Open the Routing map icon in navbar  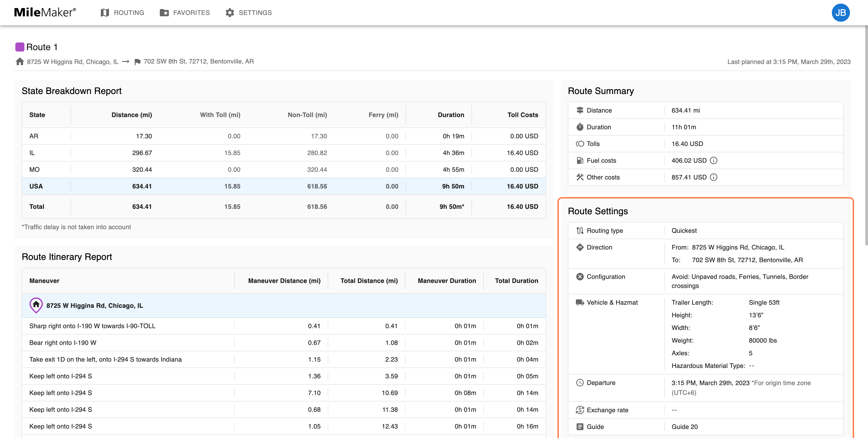tap(105, 13)
